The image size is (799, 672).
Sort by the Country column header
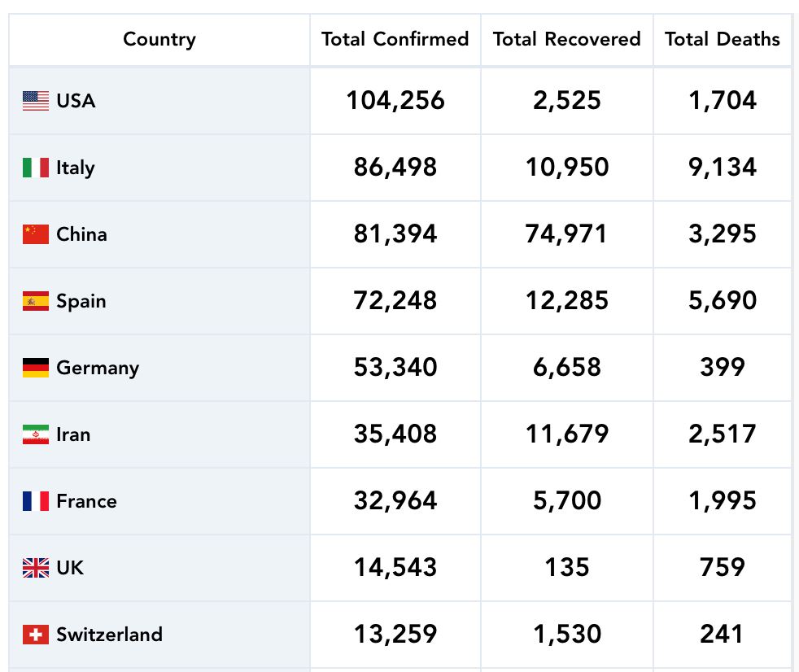(x=159, y=39)
